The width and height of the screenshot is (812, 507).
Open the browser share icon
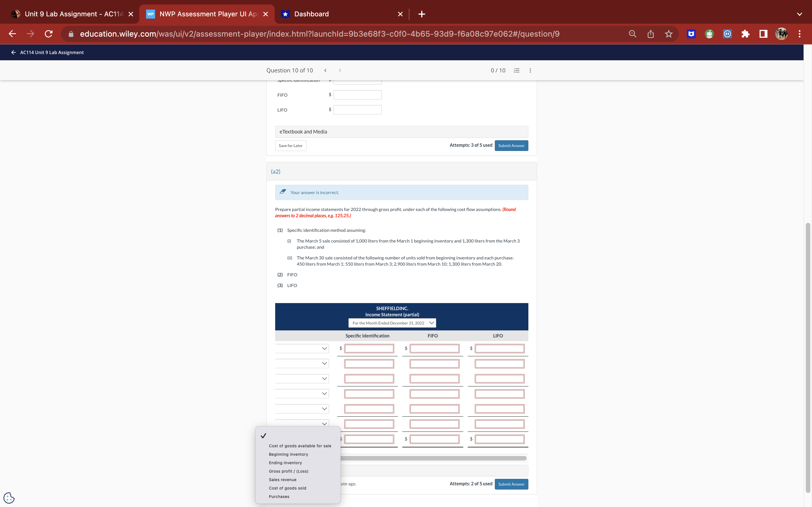pos(650,34)
